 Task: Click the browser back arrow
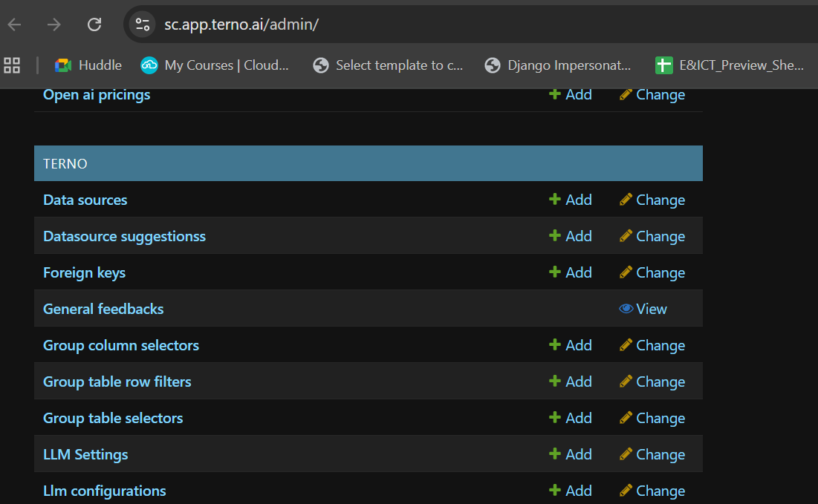(15, 24)
